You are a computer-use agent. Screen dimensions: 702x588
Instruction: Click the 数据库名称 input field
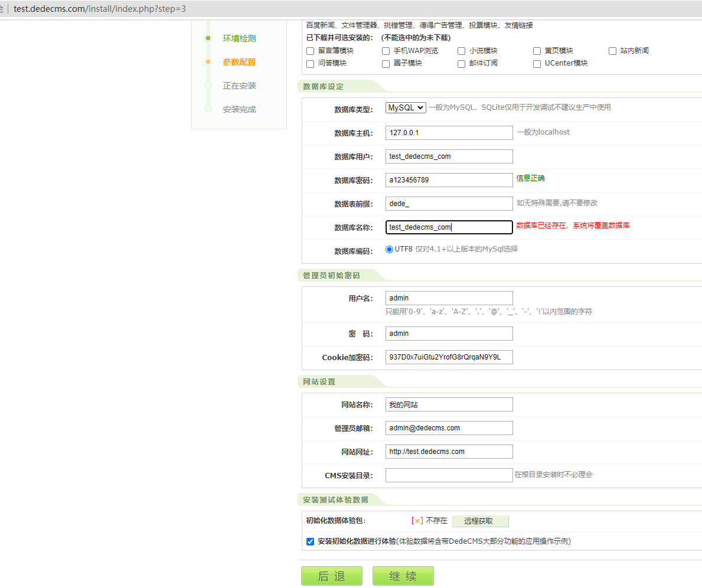449,227
